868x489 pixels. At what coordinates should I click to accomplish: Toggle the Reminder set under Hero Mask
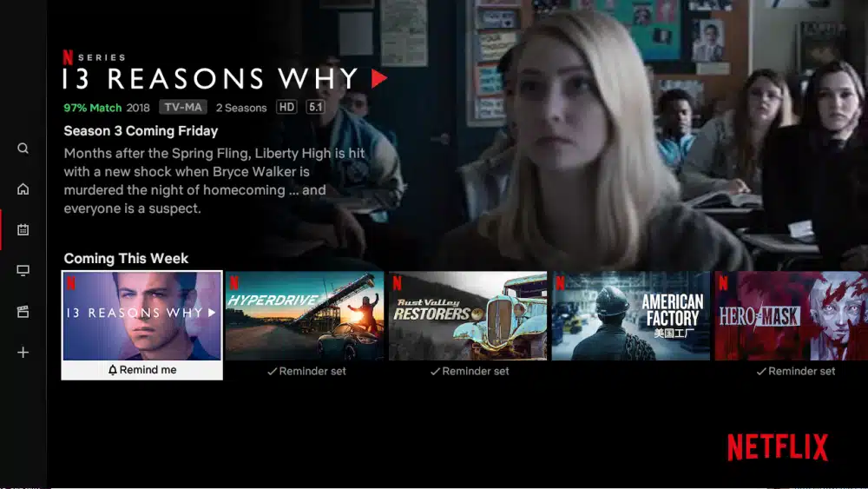coord(795,372)
